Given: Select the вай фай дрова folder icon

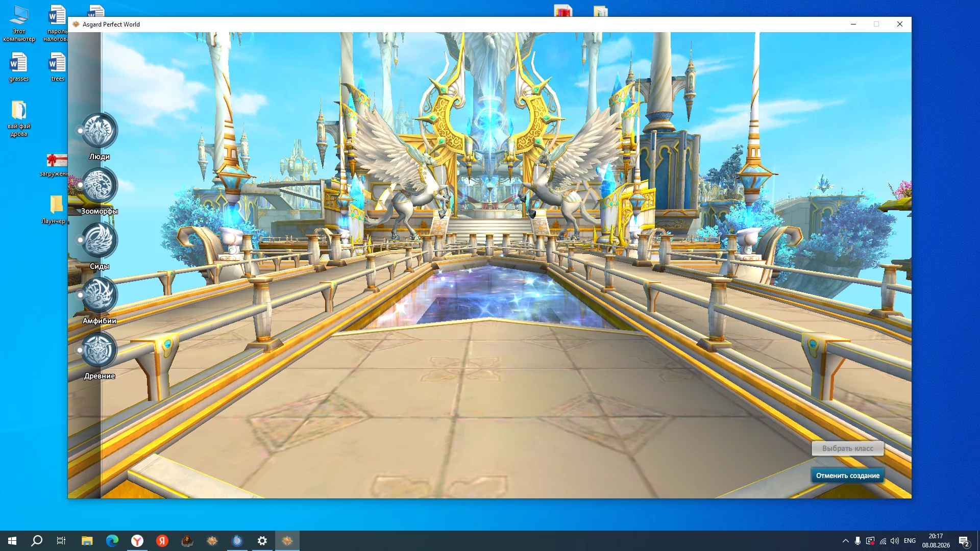Looking at the screenshot, I should (x=19, y=118).
